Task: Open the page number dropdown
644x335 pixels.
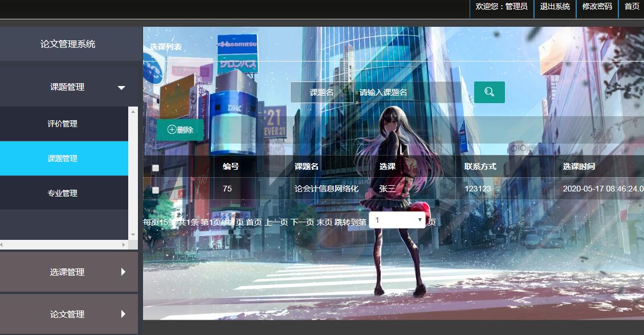Action: (397, 220)
